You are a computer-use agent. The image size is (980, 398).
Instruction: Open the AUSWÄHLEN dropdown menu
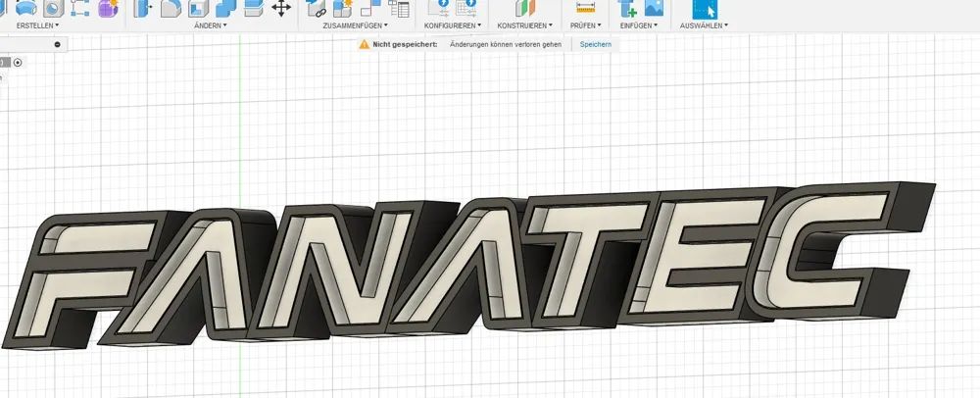click(704, 25)
